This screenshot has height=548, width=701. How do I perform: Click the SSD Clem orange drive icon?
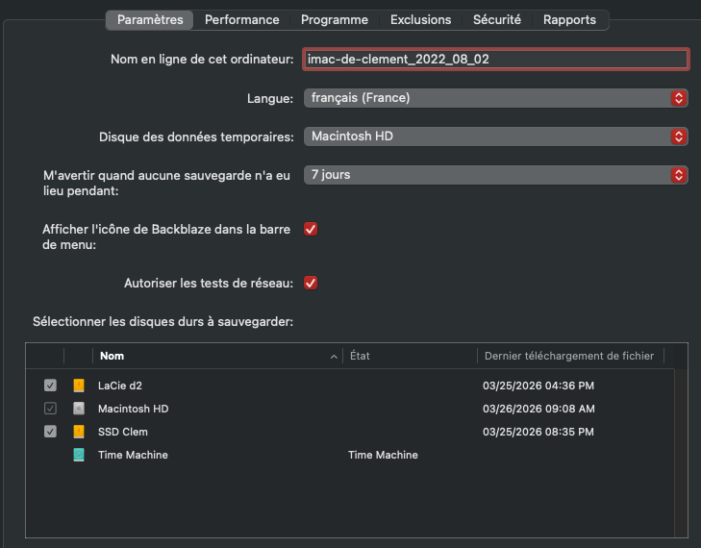79,432
